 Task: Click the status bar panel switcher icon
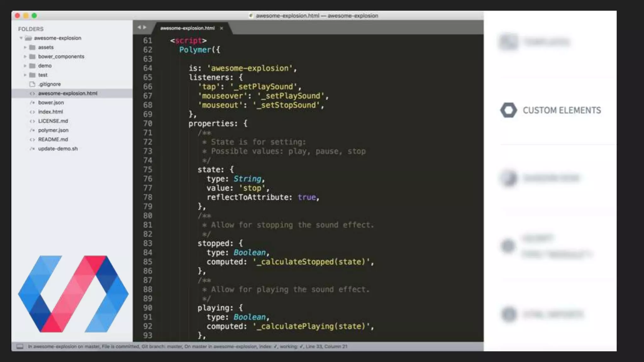click(x=20, y=346)
